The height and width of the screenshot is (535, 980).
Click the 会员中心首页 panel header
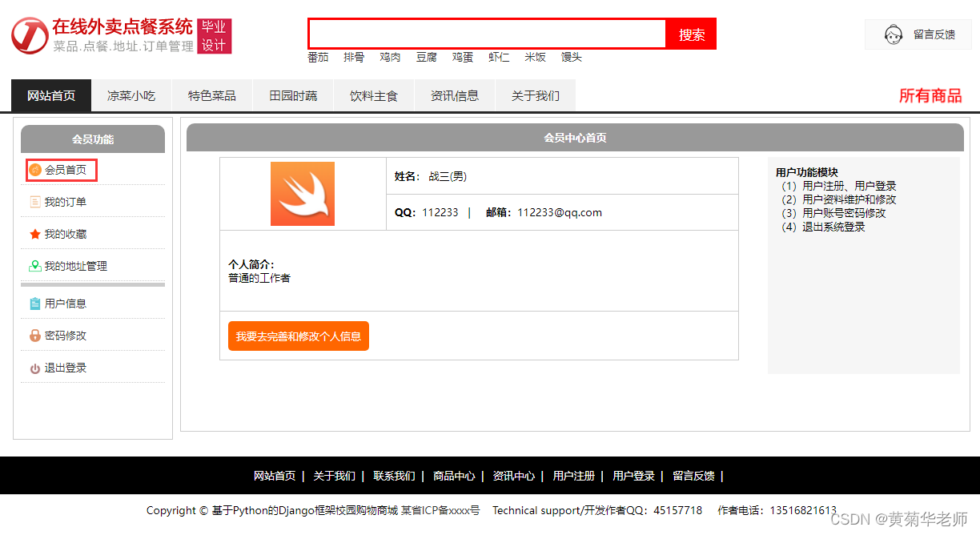pyautogui.click(x=575, y=138)
